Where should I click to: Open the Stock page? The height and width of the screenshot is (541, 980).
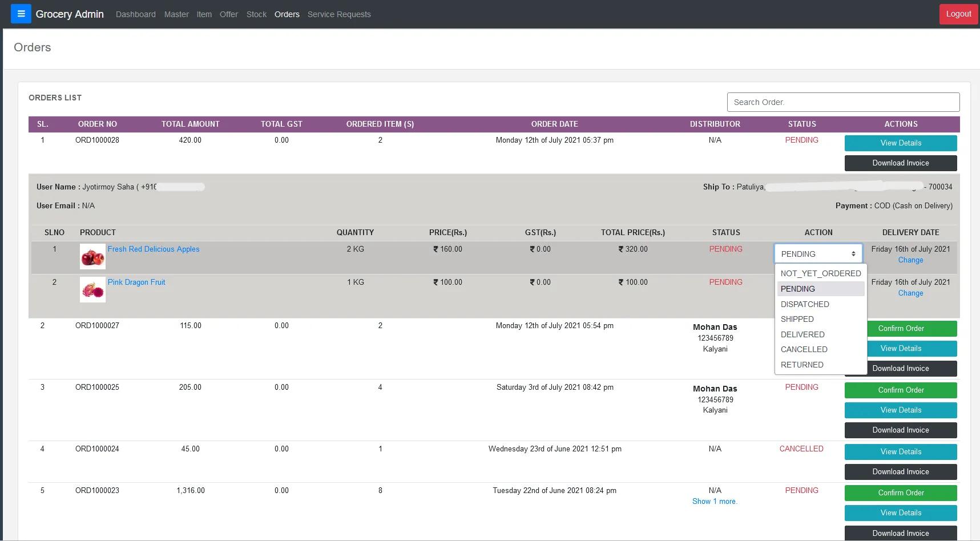click(x=256, y=14)
